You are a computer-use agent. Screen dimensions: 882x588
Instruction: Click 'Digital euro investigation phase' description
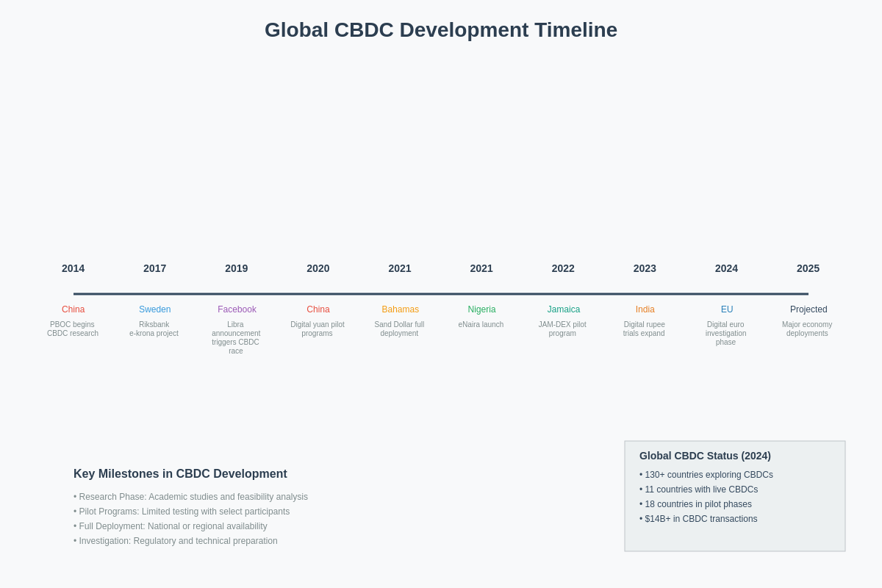(x=725, y=334)
